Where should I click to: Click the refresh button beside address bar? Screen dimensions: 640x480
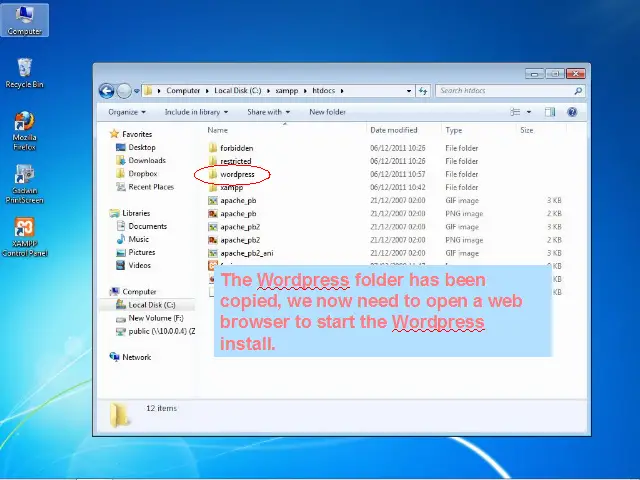click(422, 91)
